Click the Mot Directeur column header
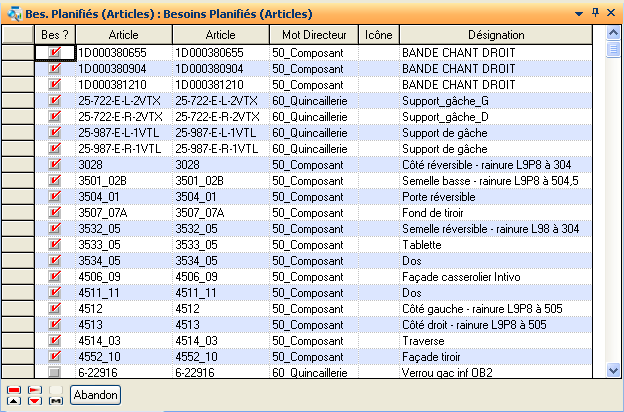 (312, 35)
